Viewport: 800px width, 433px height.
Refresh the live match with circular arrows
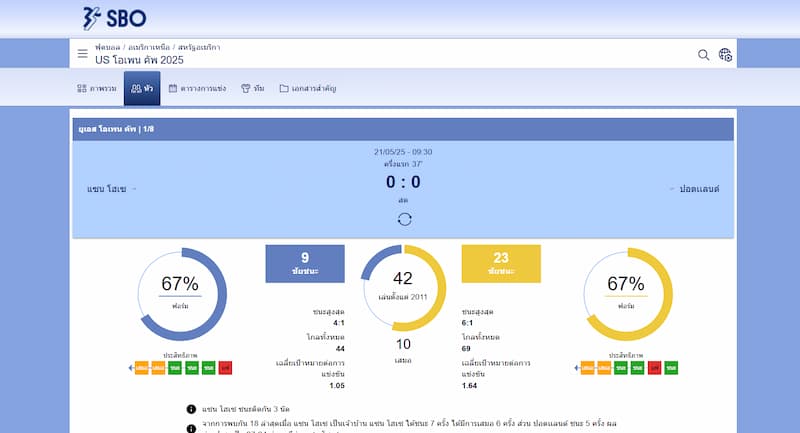click(405, 219)
